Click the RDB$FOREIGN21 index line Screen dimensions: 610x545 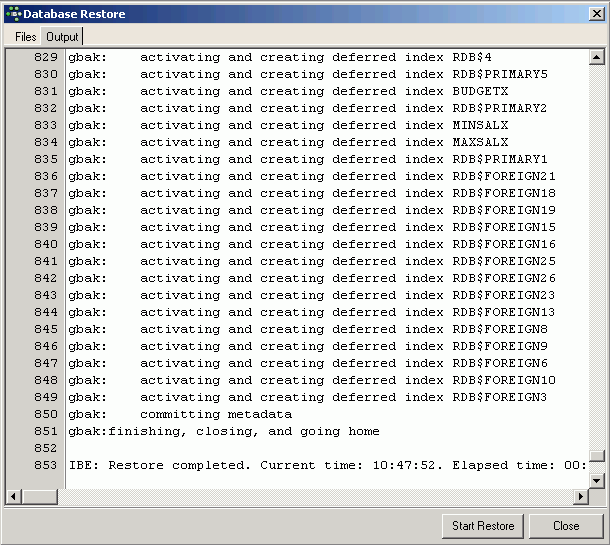coord(312,176)
